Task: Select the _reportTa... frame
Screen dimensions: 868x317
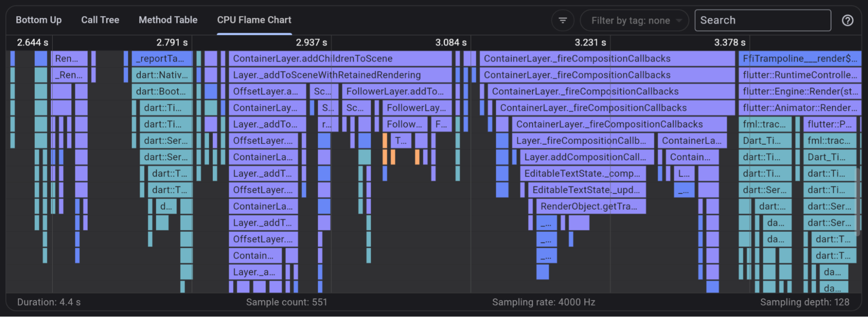Action: coord(162,59)
